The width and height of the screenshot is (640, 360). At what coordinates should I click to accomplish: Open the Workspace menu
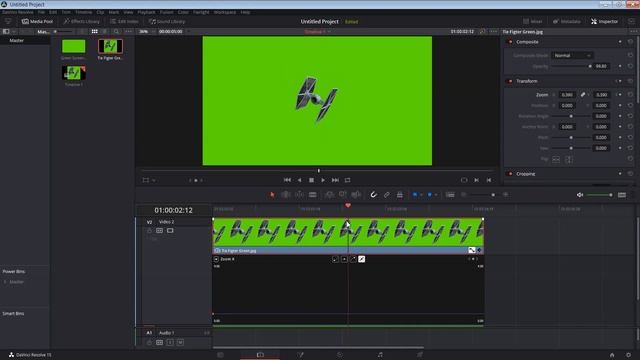point(225,12)
